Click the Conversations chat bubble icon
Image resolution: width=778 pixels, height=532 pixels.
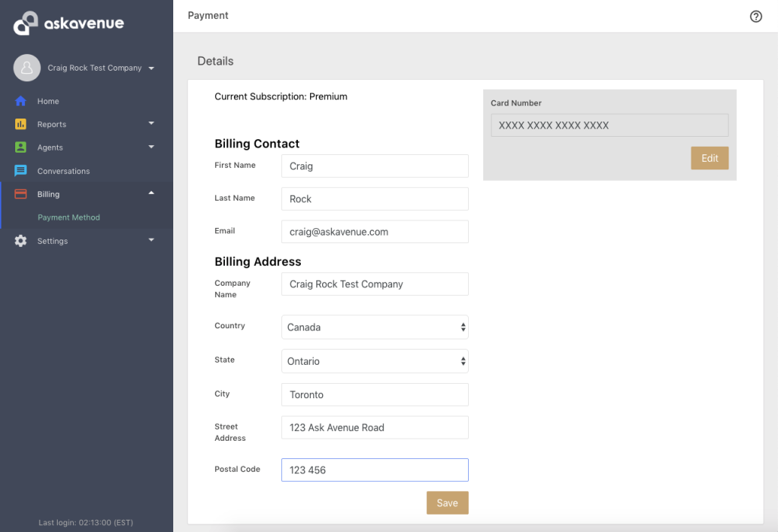tap(21, 171)
